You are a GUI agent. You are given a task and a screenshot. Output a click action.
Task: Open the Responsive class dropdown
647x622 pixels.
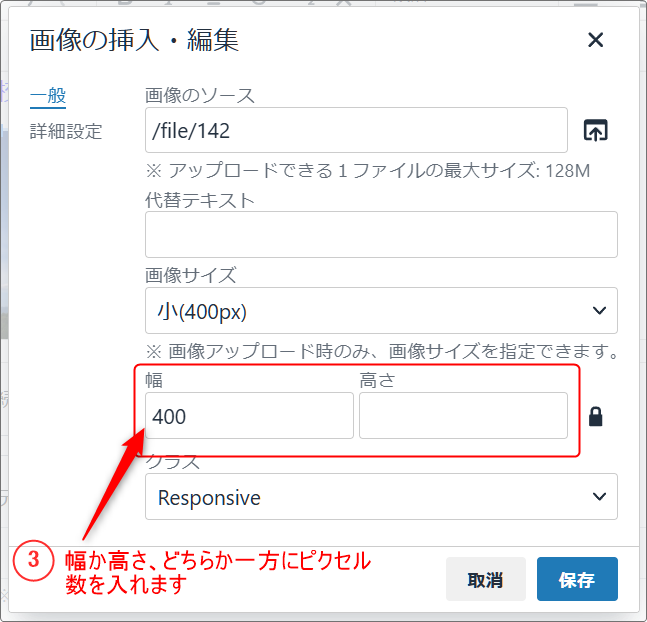pyautogui.click(x=381, y=497)
